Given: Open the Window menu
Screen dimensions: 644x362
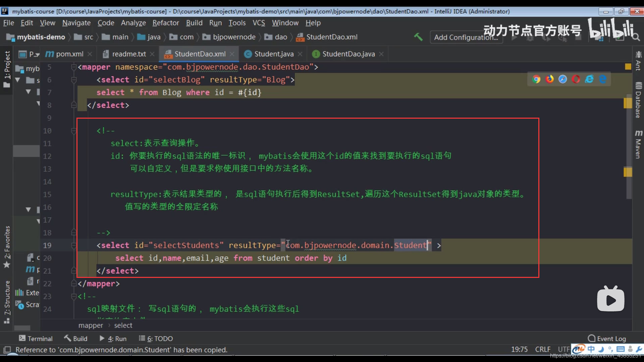Looking at the screenshot, I should (285, 23).
